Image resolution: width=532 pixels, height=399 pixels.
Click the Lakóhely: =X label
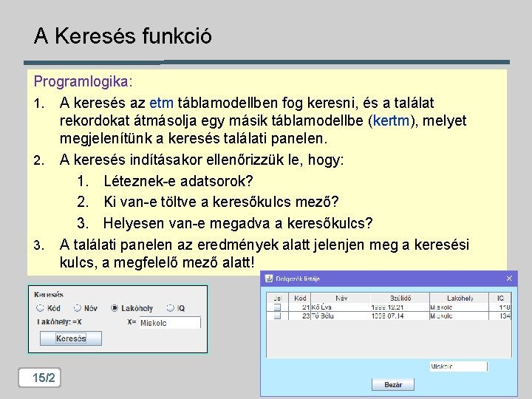pos(59,321)
